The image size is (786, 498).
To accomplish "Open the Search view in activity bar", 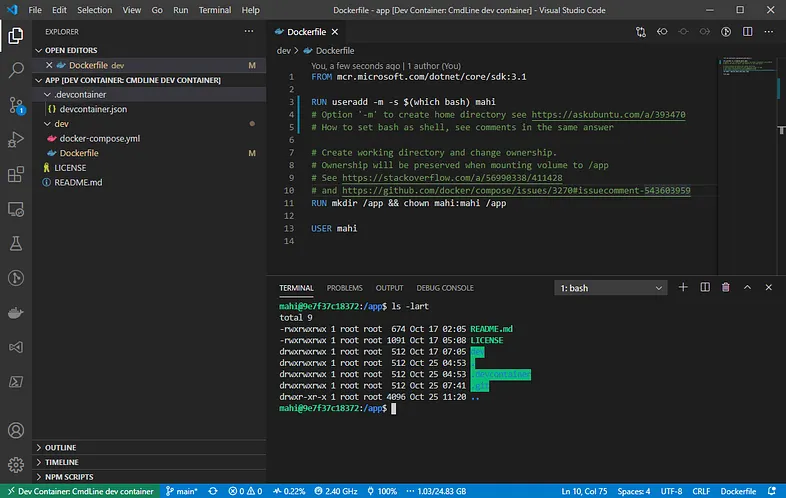I will [16, 70].
